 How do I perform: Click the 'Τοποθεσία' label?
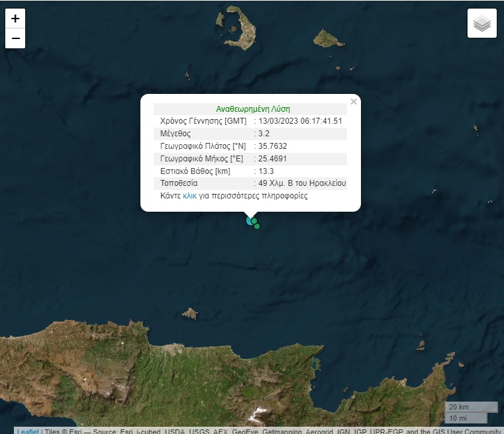click(179, 183)
